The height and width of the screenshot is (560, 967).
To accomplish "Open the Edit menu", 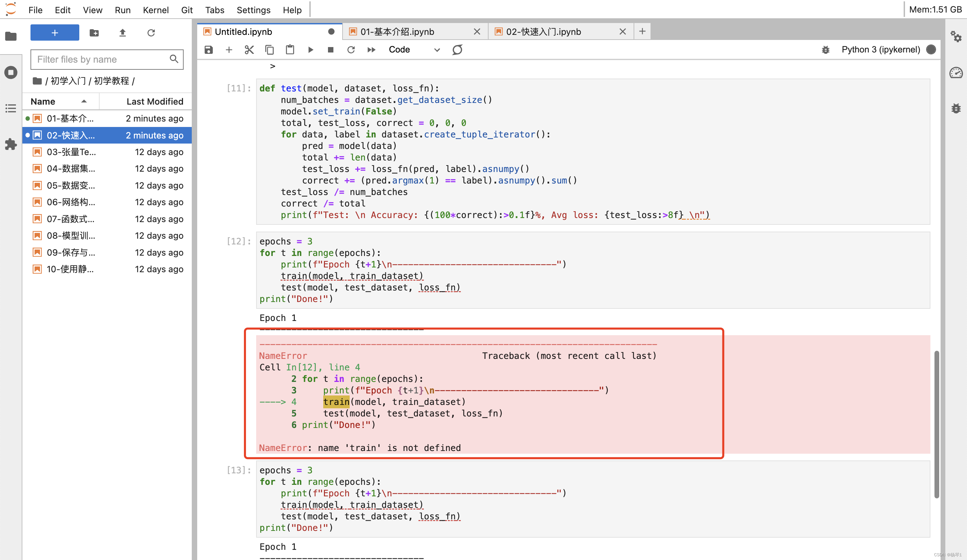I will pyautogui.click(x=63, y=10).
